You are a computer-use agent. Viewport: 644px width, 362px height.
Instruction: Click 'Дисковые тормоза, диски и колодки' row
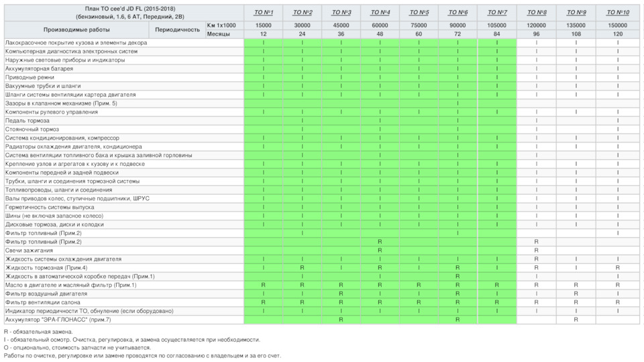[54, 224]
